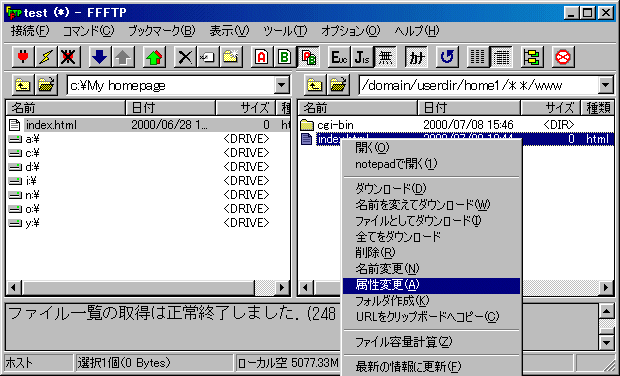
Task: Expand the local path c:¥My homepage dropdown
Action: tap(282, 85)
